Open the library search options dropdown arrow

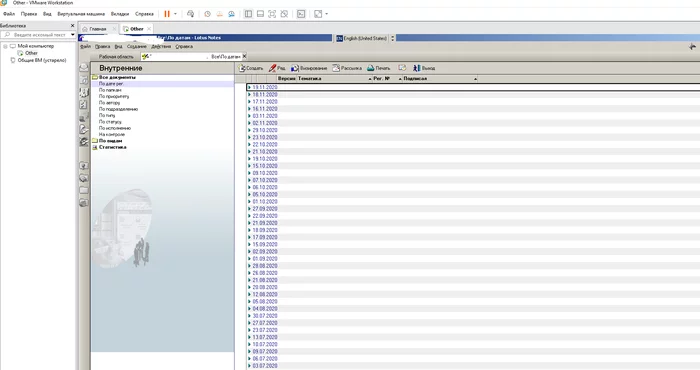(72, 34)
